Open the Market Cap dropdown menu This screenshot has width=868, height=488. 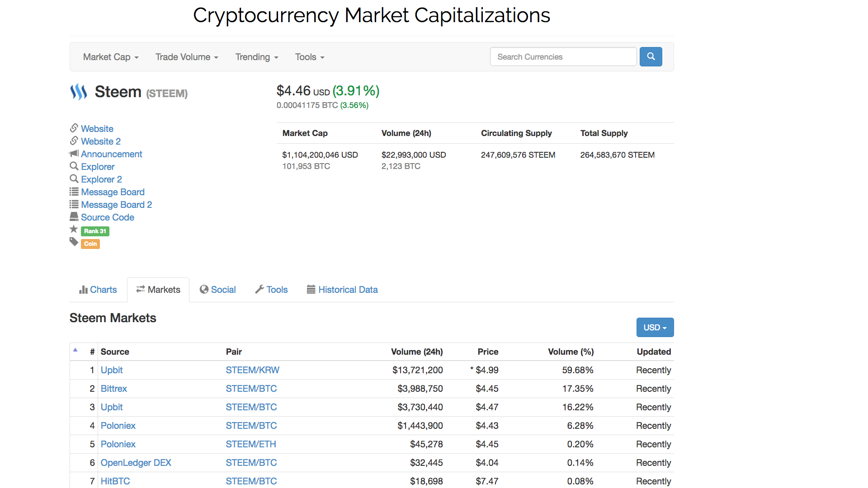[x=111, y=57]
